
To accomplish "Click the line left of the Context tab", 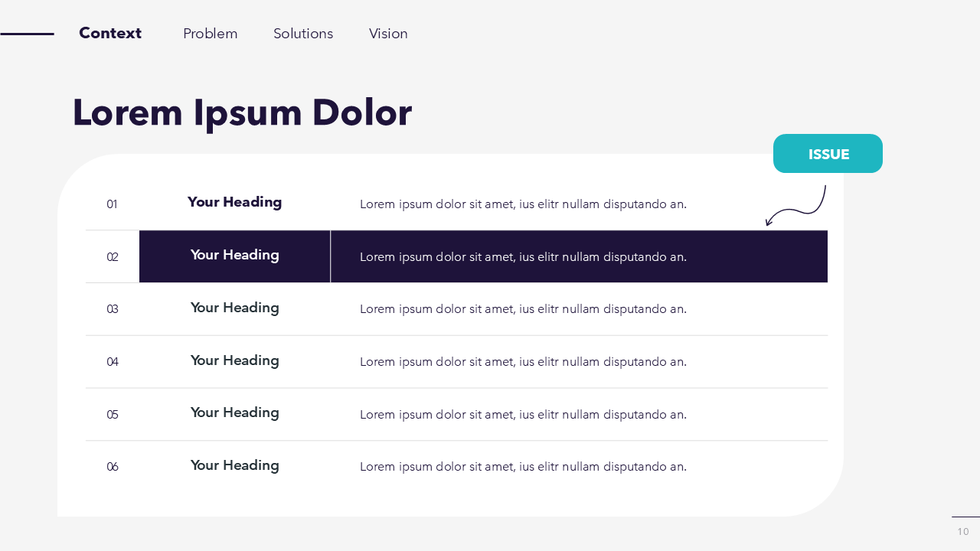I will [27, 34].
